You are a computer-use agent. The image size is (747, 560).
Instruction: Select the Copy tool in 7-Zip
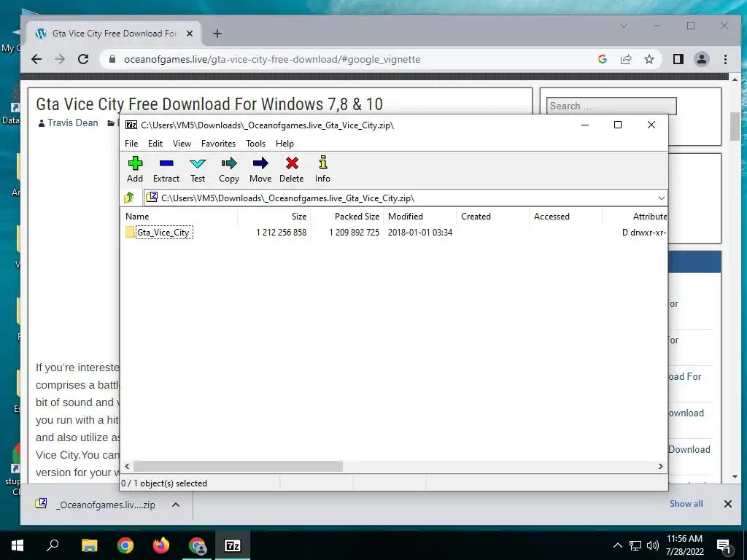click(229, 169)
